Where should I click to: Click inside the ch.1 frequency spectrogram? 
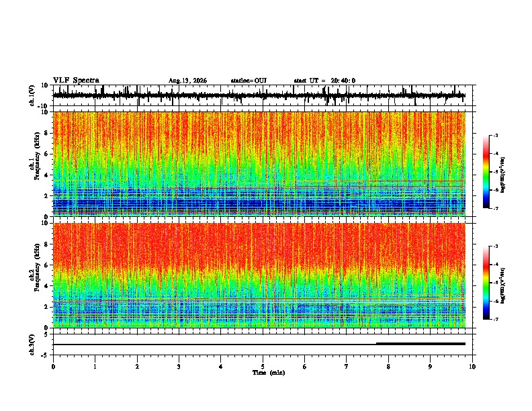coord(259,164)
